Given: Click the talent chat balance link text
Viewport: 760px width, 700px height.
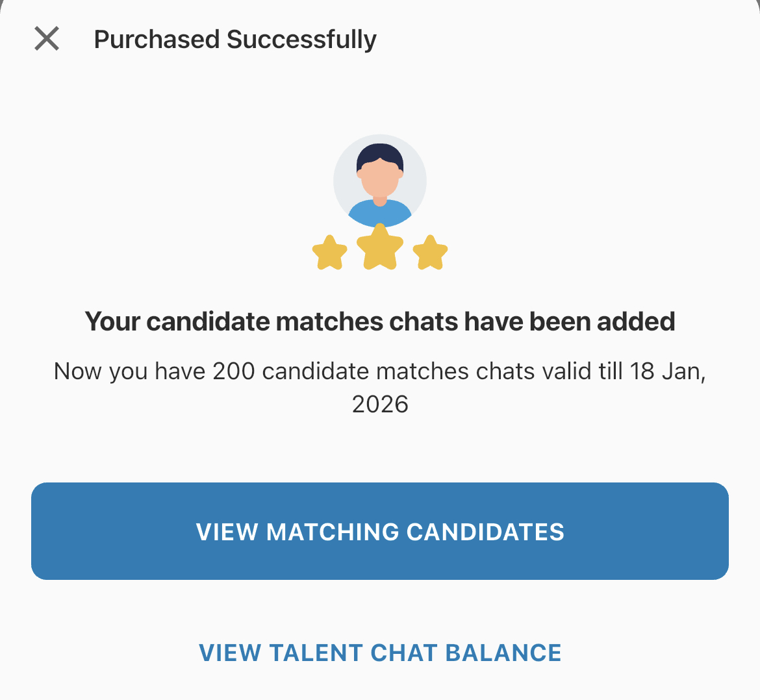Looking at the screenshot, I should (x=380, y=652).
